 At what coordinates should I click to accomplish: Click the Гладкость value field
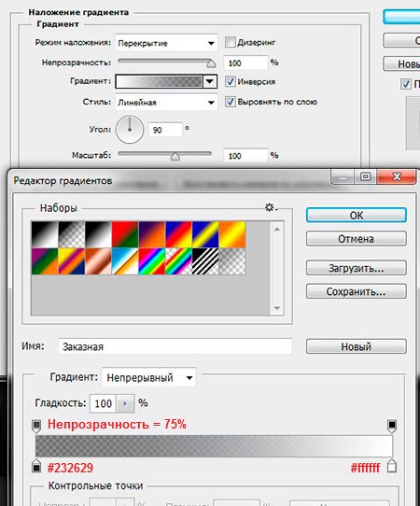pyautogui.click(x=104, y=403)
